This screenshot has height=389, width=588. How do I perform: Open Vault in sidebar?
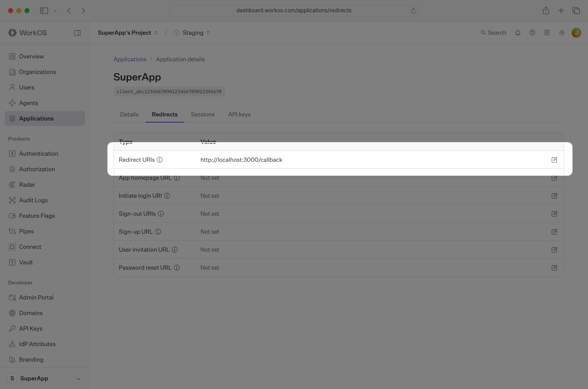(x=45, y=262)
